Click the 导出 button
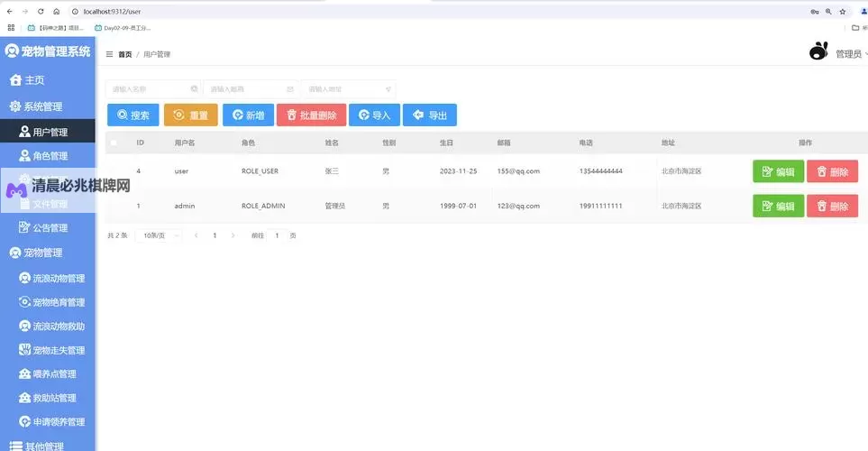Image resolution: width=868 pixels, height=451 pixels. [x=430, y=115]
